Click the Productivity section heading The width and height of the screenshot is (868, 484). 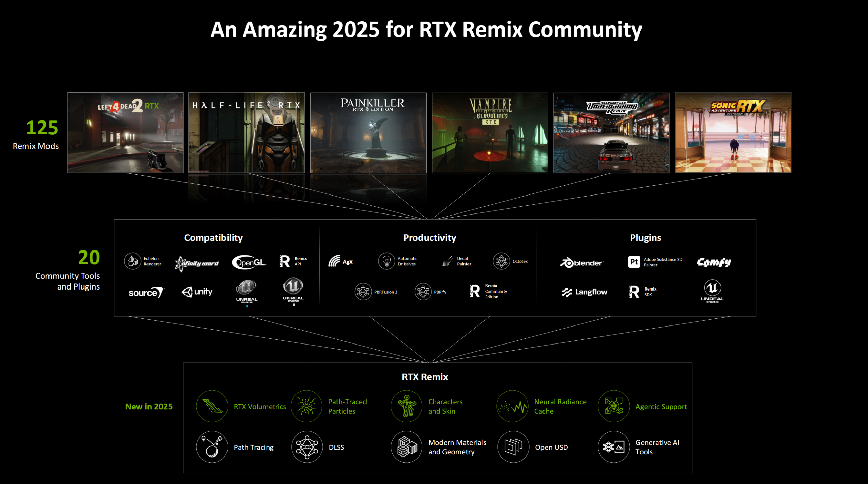pyautogui.click(x=429, y=238)
